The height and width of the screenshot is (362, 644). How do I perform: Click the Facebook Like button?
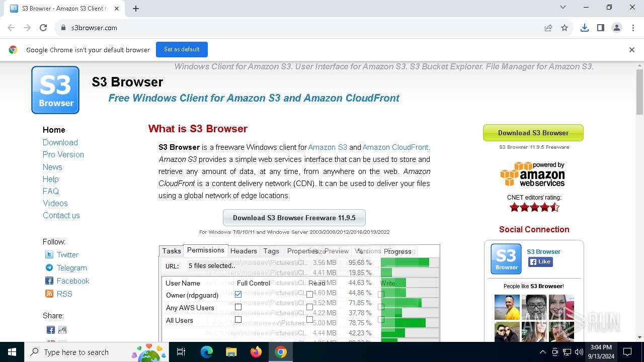tap(540, 261)
